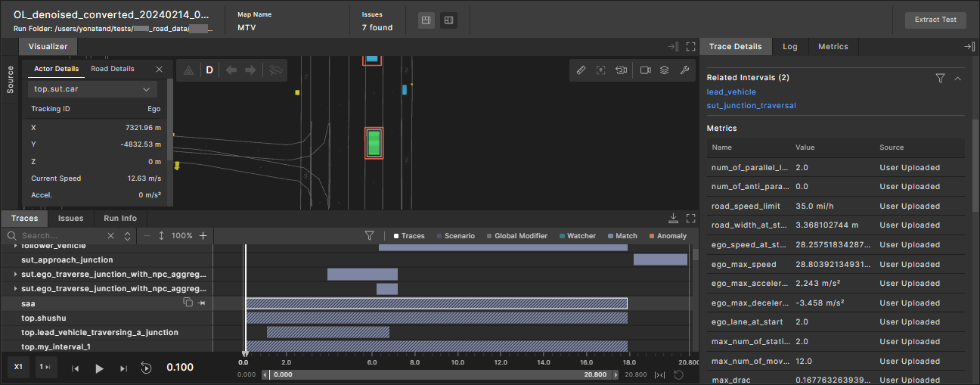Open the top.sut.car actor dropdown
980x385 pixels.
[x=93, y=89]
